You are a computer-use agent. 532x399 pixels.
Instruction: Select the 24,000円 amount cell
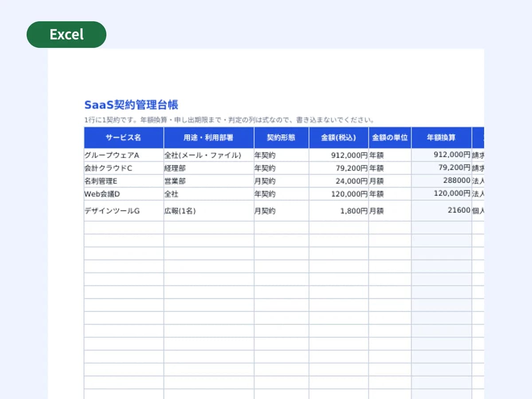pos(339,181)
